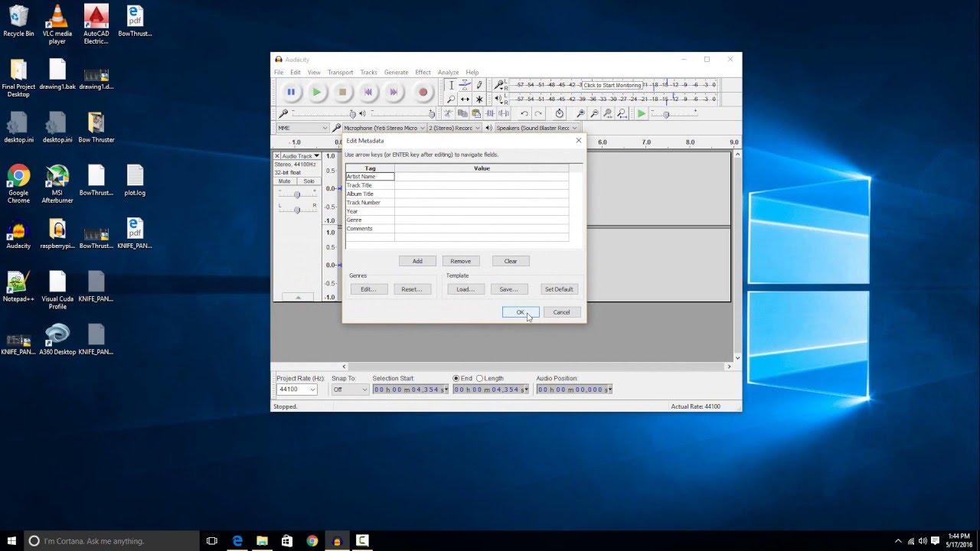This screenshot has width=980, height=551.
Task: Open the Audio Position time format arrow
Action: (x=609, y=390)
